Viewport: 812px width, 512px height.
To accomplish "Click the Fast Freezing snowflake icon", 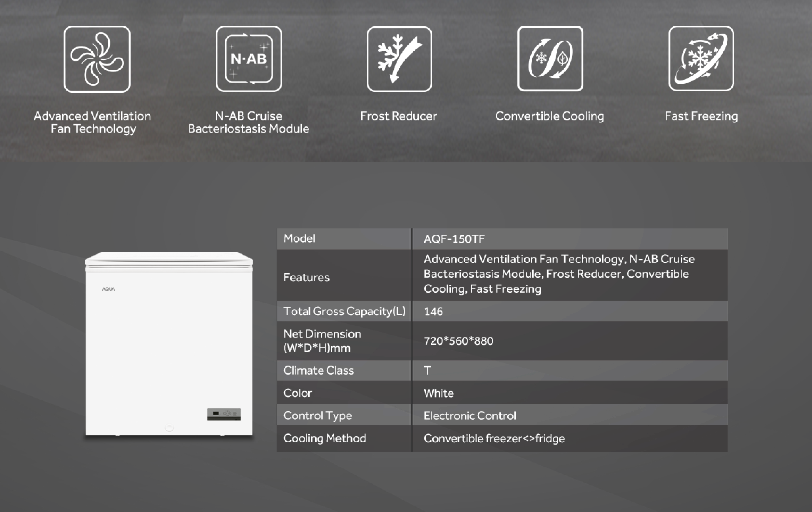I will click(701, 59).
